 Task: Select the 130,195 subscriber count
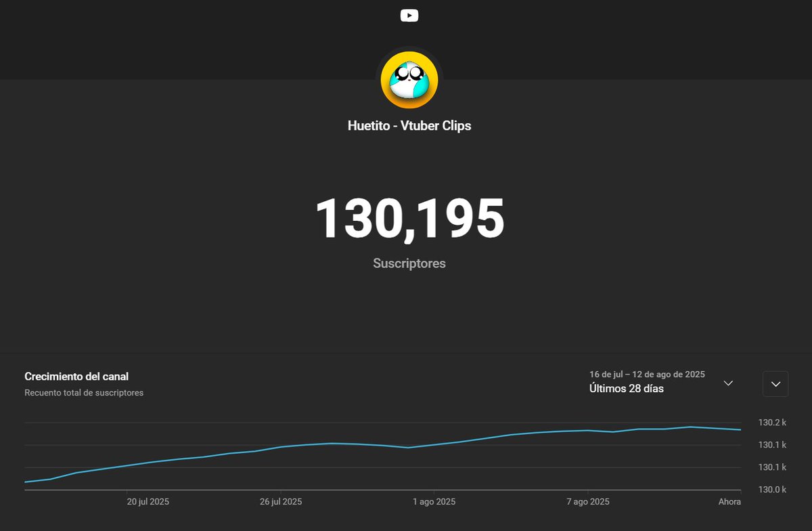coord(409,219)
